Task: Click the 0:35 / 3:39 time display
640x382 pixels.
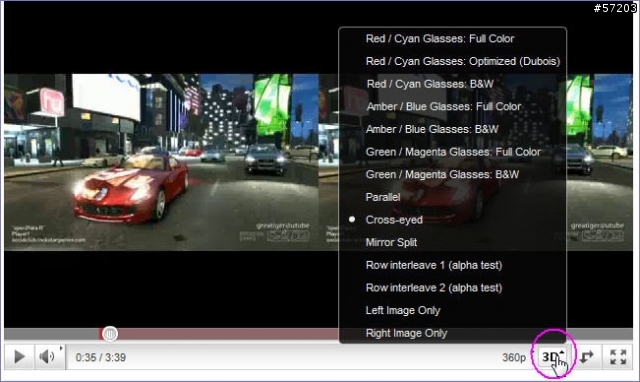Action: tap(100, 358)
